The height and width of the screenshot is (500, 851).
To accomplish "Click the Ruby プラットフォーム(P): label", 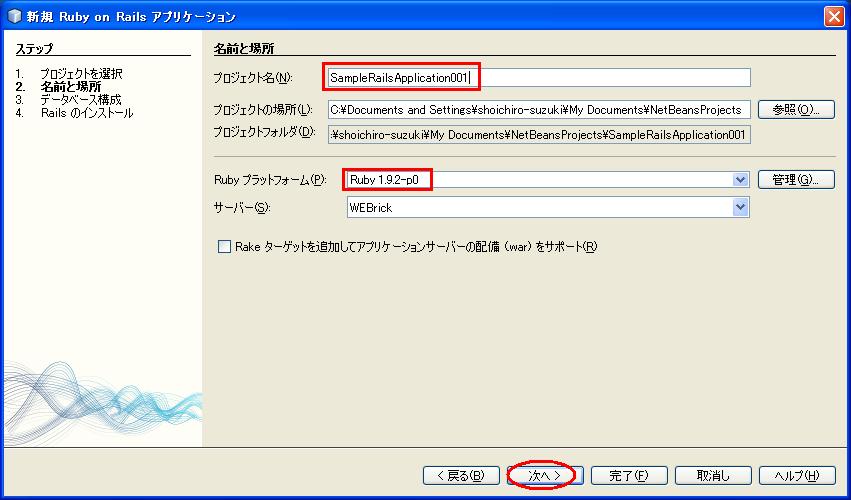I will pos(270,180).
